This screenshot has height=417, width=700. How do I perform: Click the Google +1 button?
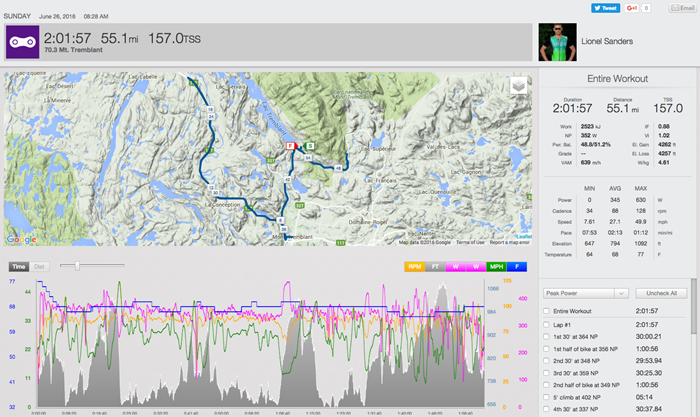pyautogui.click(x=631, y=8)
